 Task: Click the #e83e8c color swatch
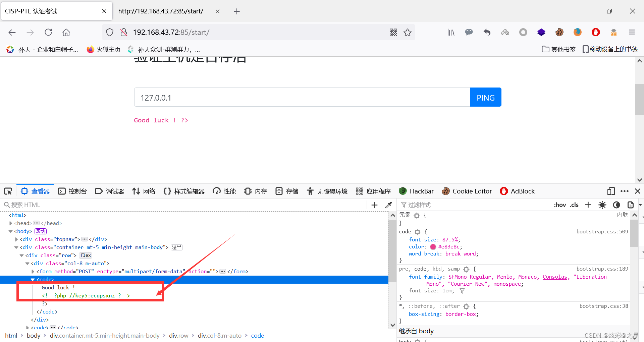coord(433,246)
